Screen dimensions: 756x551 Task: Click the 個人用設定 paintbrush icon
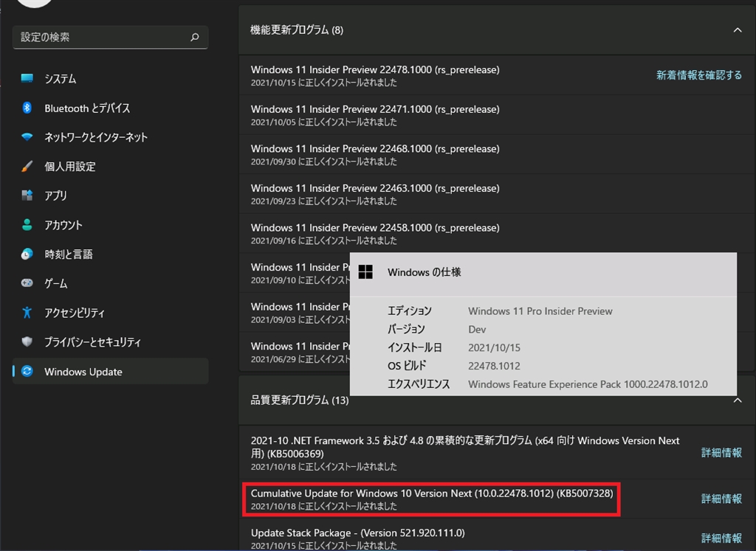click(x=27, y=167)
